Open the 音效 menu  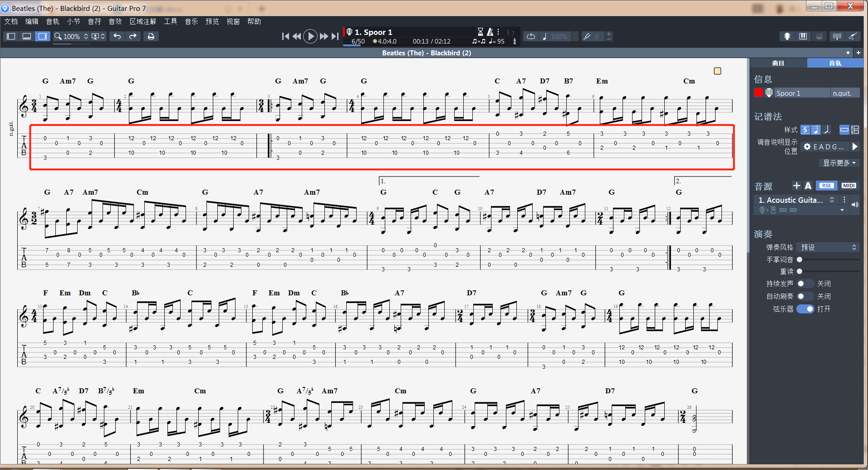pos(115,21)
